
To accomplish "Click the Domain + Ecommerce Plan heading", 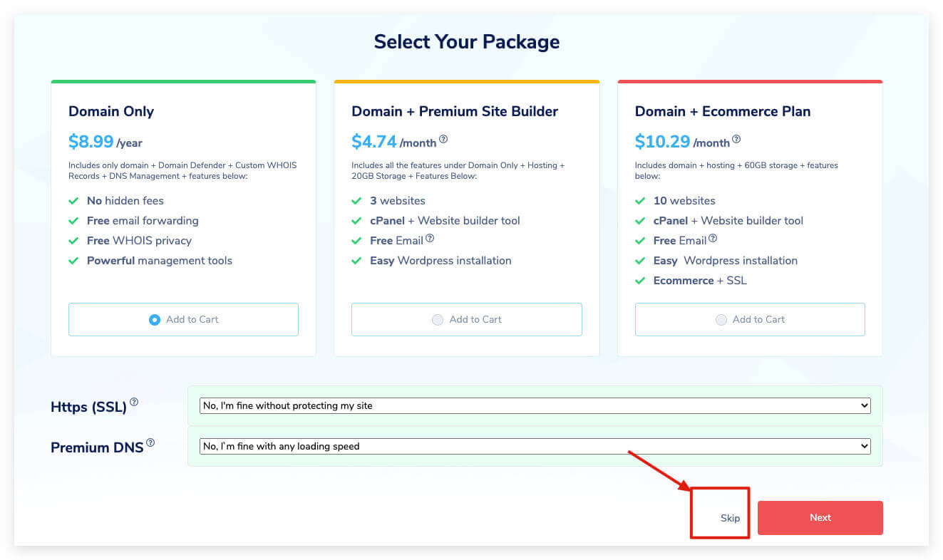I will [722, 111].
